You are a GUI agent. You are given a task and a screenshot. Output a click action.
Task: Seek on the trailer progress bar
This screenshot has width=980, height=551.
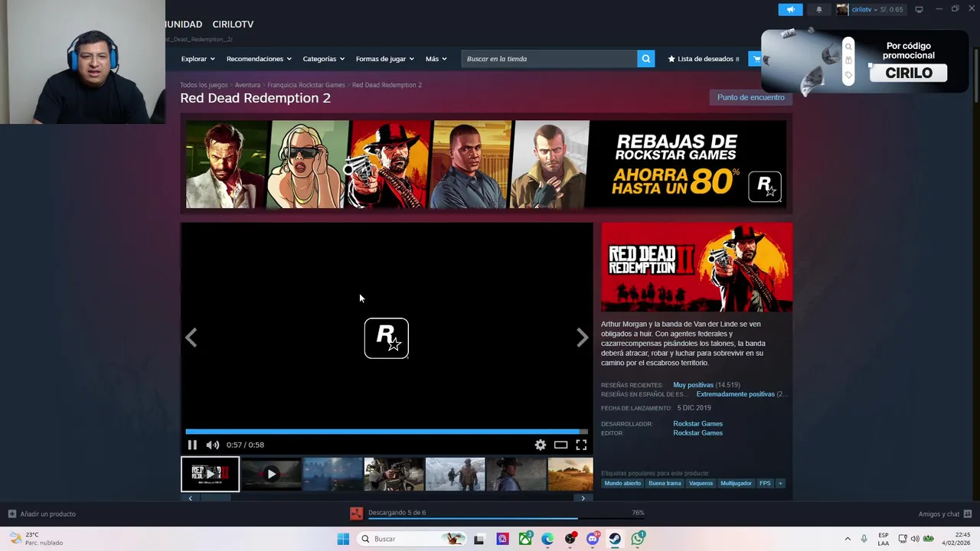point(387,432)
